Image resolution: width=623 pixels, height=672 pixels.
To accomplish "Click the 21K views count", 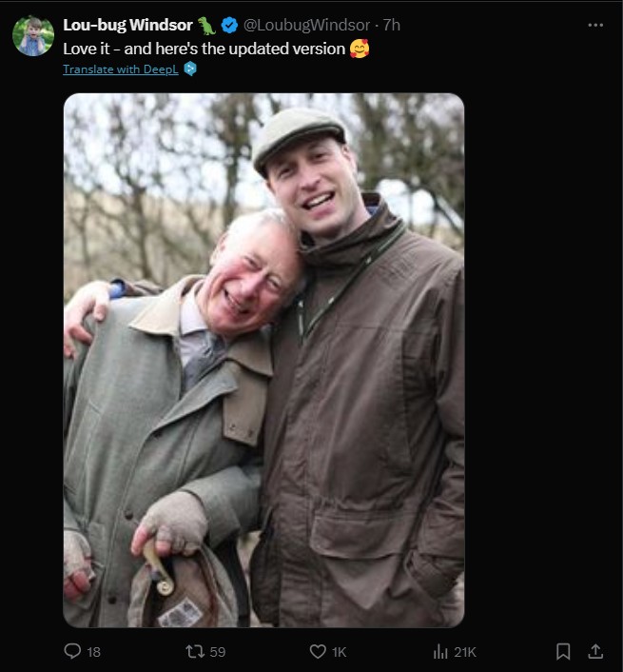I will [465, 652].
